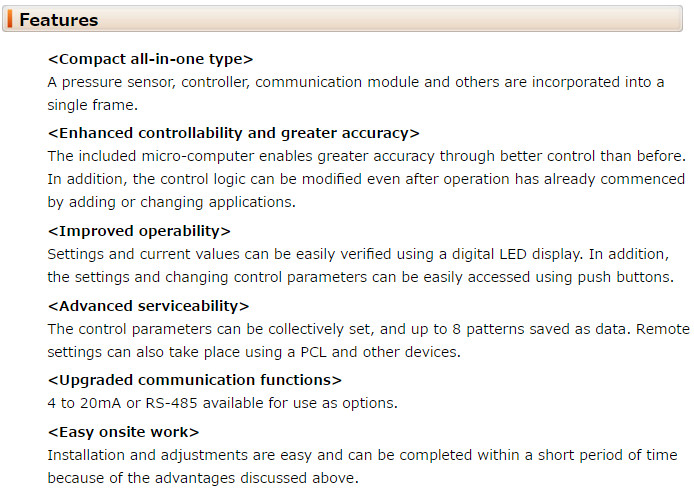This screenshot has height=493, width=694.
Task: Select the Enhanced controllability and greater accuracy heading
Action: tap(233, 132)
